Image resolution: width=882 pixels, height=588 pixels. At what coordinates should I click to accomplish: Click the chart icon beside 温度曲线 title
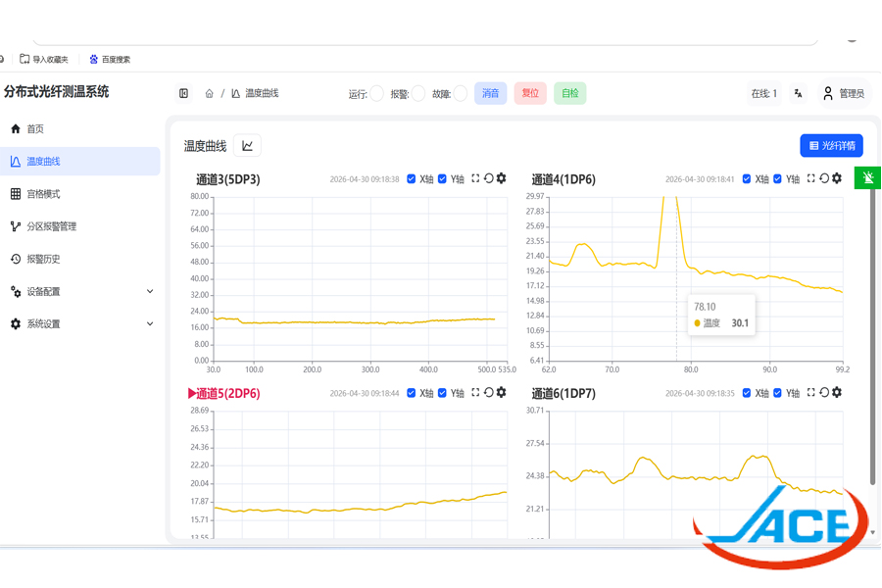(x=247, y=146)
